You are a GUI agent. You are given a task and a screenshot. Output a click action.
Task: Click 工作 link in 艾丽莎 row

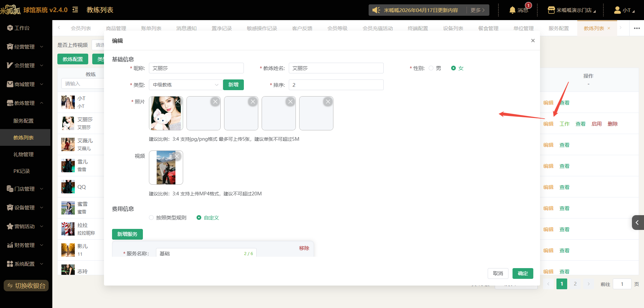[x=565, y=124]
